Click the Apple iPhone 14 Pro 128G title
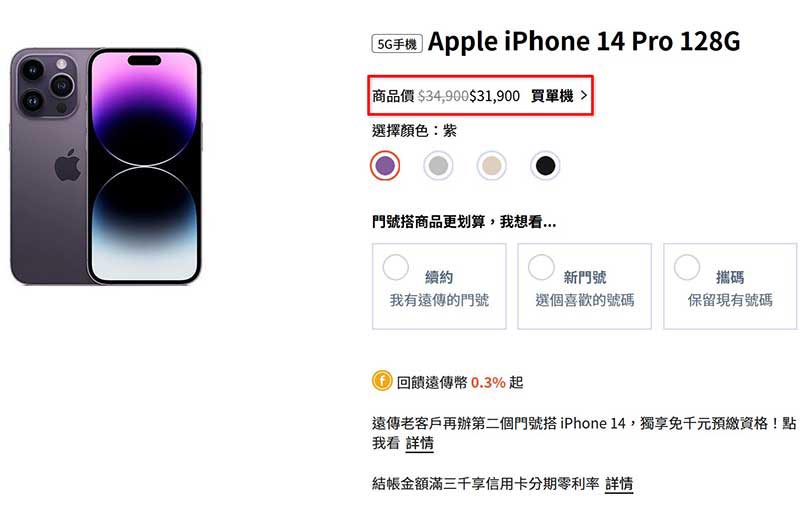The width and height of the screenshot is (800, 518). (584, 42)
